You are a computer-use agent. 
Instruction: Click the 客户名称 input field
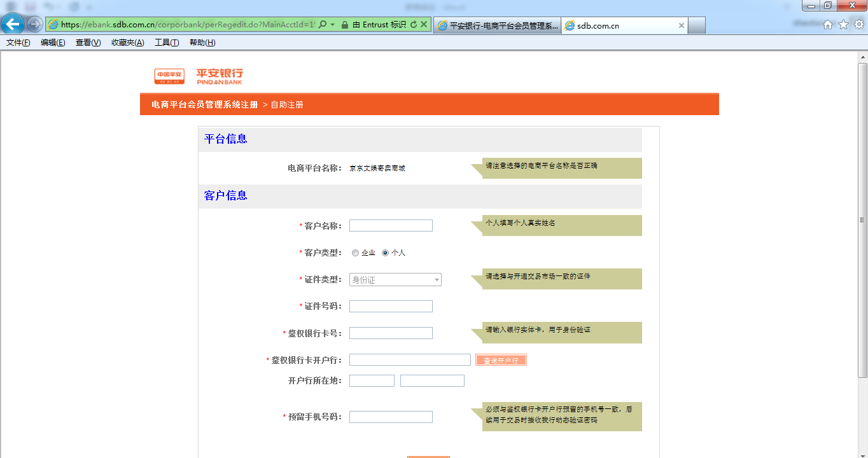click(x=391, y=226)
